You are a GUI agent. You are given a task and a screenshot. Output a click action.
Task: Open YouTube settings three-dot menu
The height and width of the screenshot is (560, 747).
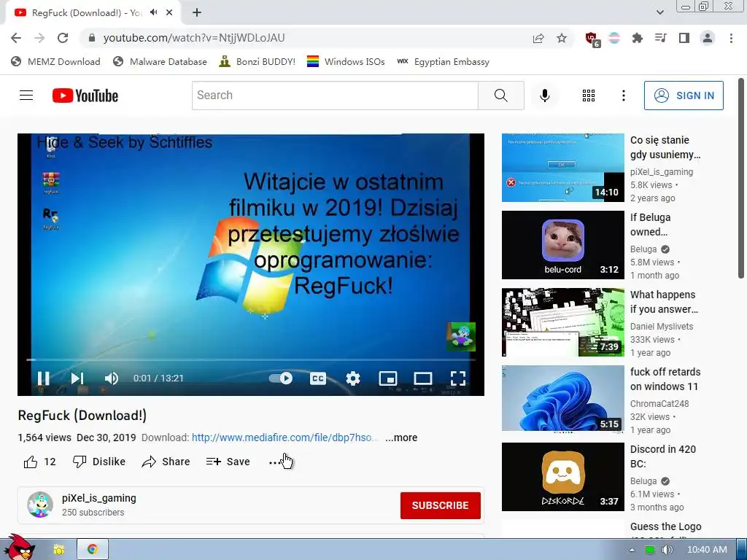623,96
